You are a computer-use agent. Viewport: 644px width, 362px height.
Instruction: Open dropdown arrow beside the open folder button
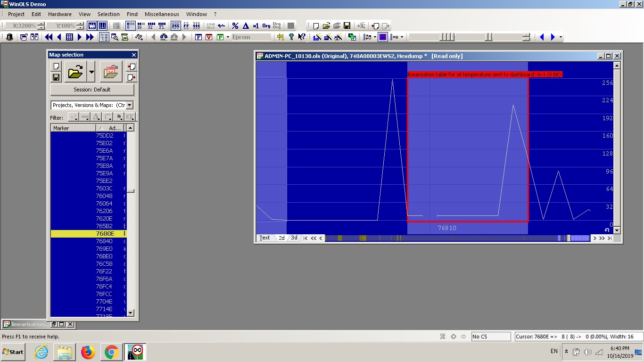(x=91, y=72)
